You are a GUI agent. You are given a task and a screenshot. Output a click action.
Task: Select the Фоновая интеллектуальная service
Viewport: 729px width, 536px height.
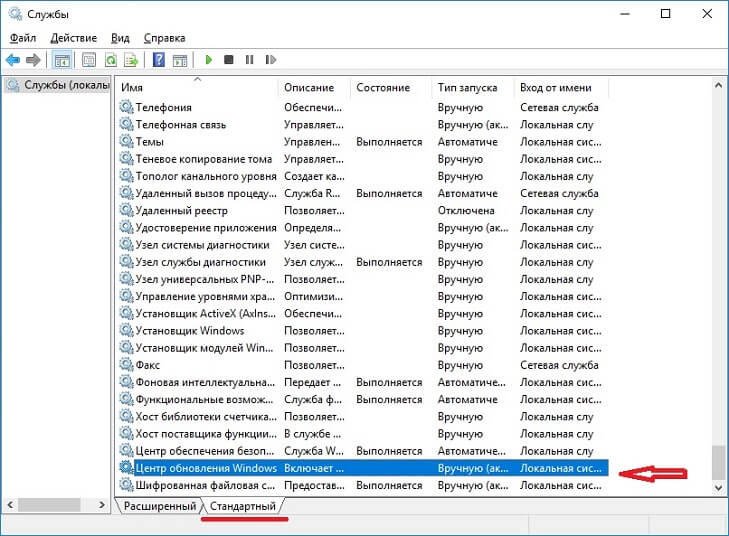point(363,382)
